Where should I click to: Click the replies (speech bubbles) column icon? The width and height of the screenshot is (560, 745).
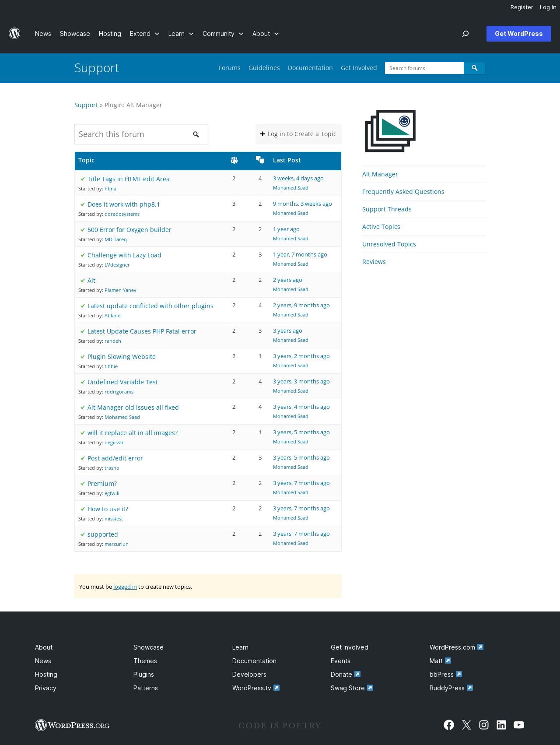(260, 160)
